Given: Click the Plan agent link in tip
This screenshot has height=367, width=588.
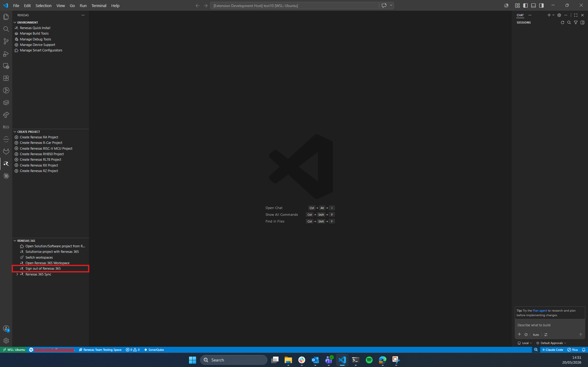Looking at the screenshot, I should (540, 310).
